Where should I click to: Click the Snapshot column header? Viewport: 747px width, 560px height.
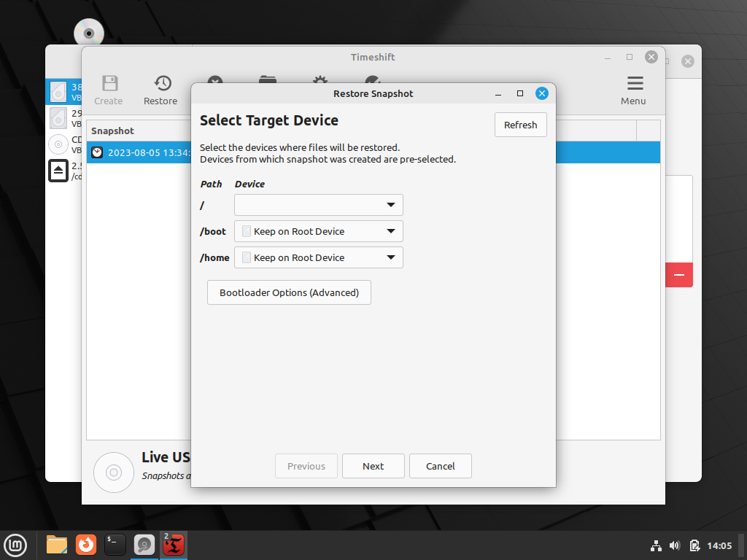click(x=139, y=131)
